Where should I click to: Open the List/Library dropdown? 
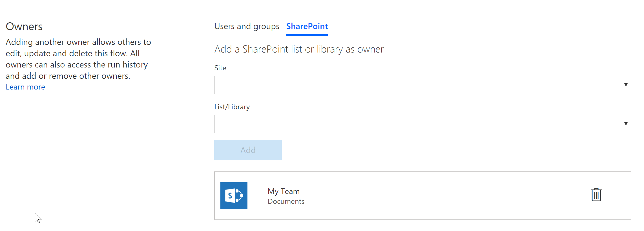point(422,124)
